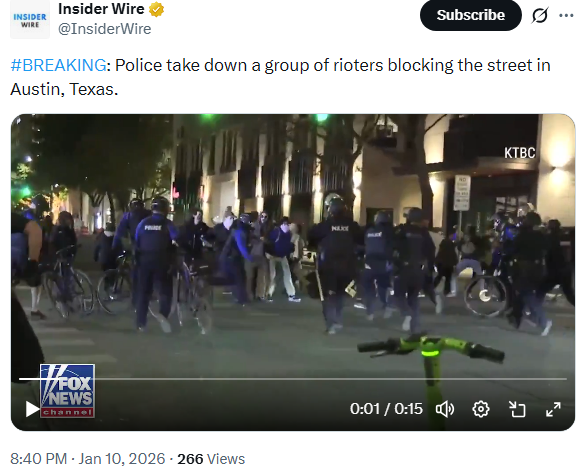This screenshot has height=475, width=577.
Task: Click the Grok slash-circle icon
Action: [x=540, y=15]
